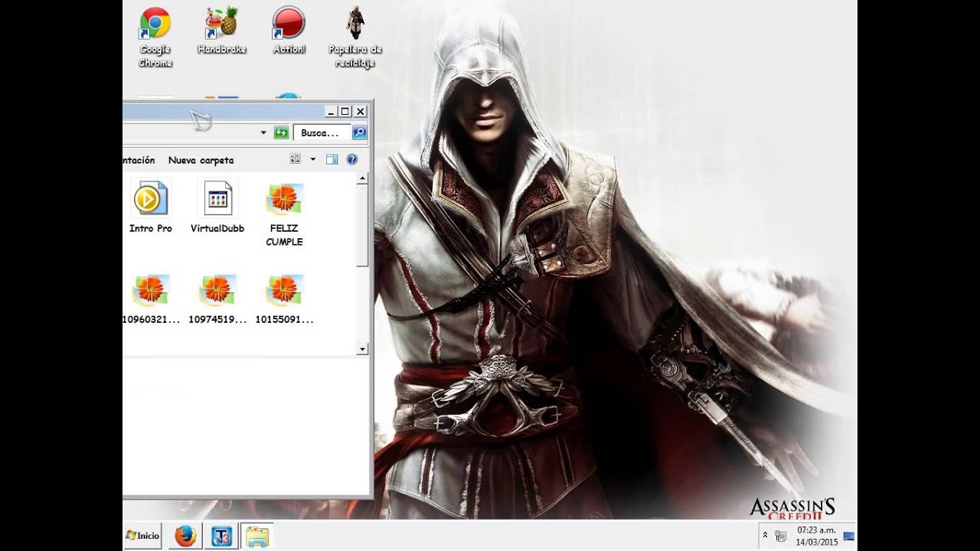This screenshot has height=551, width=980.
Task: Change view using the view icon
Action: point(296,159)
